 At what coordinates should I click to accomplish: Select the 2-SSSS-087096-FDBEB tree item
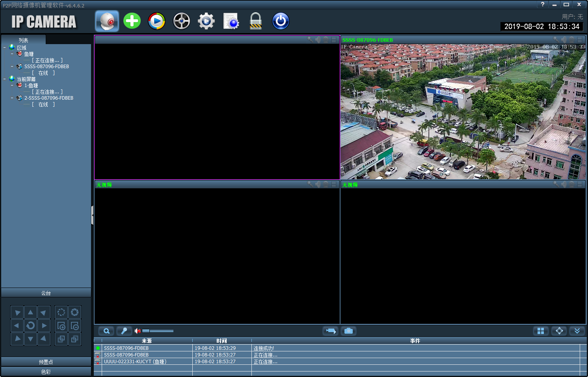(x=49, y=98)
